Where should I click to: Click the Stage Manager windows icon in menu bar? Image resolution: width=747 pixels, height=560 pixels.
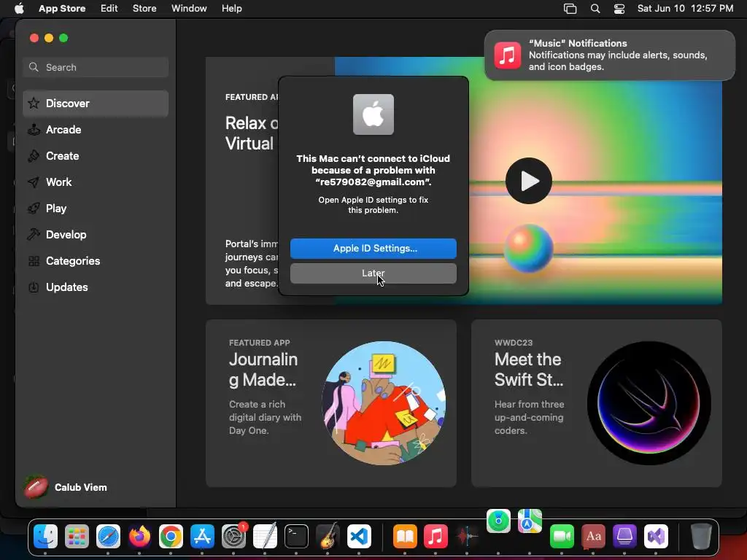tap(570, 8)
